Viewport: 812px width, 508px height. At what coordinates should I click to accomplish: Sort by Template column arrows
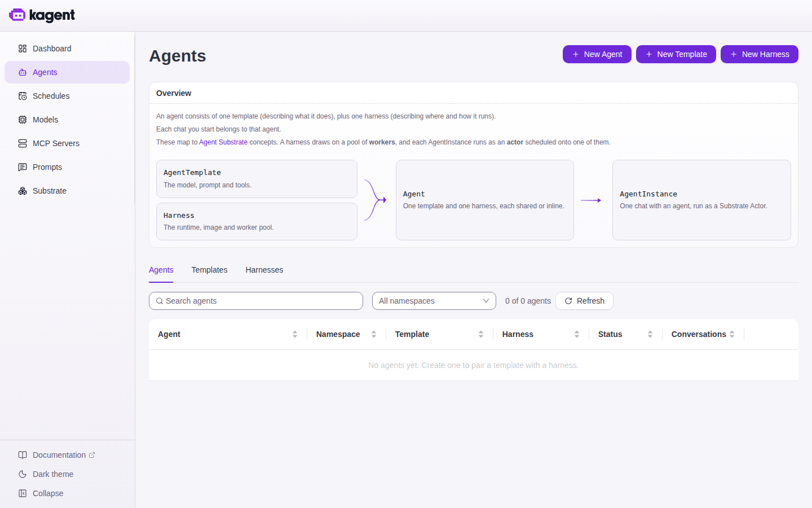[481, 334]
